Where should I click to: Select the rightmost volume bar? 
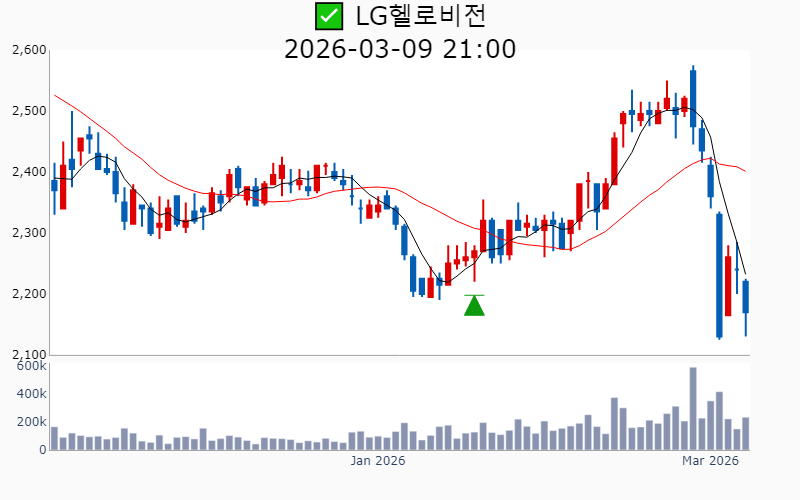pos(745,434)
